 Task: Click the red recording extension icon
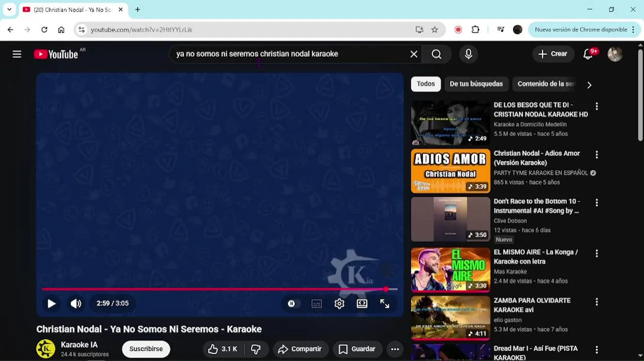tap(458, 30)
